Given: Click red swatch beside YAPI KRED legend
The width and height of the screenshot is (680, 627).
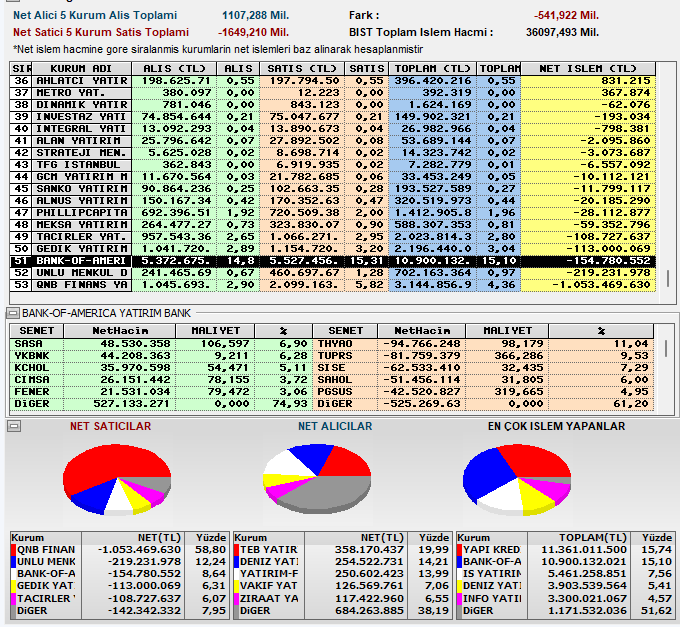Looking at the screenshot, I should (x=460, y=550).
